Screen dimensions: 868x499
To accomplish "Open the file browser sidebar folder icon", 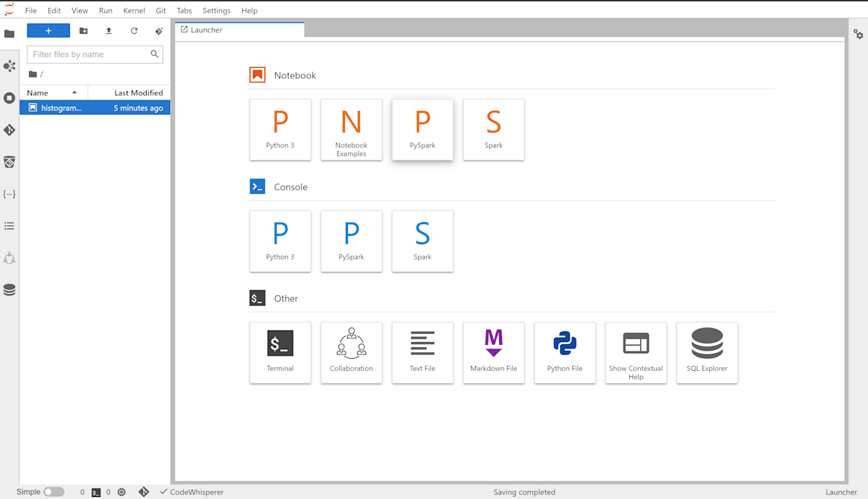I will pyautogui.click(x=9, y=34).
